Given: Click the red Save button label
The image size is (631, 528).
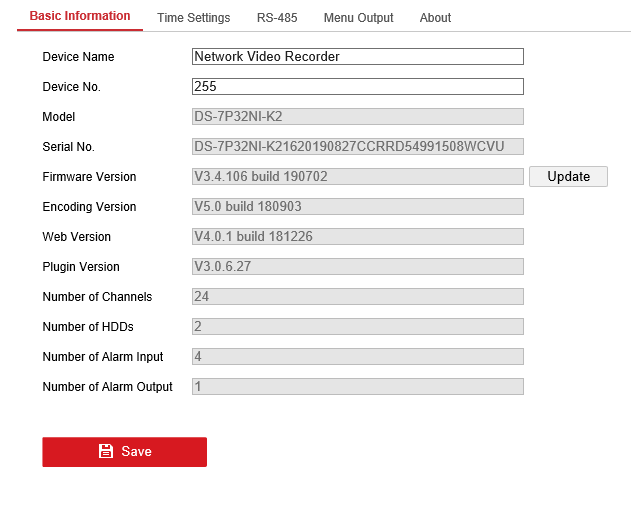Looking at the screenshot, I should 136,452.
